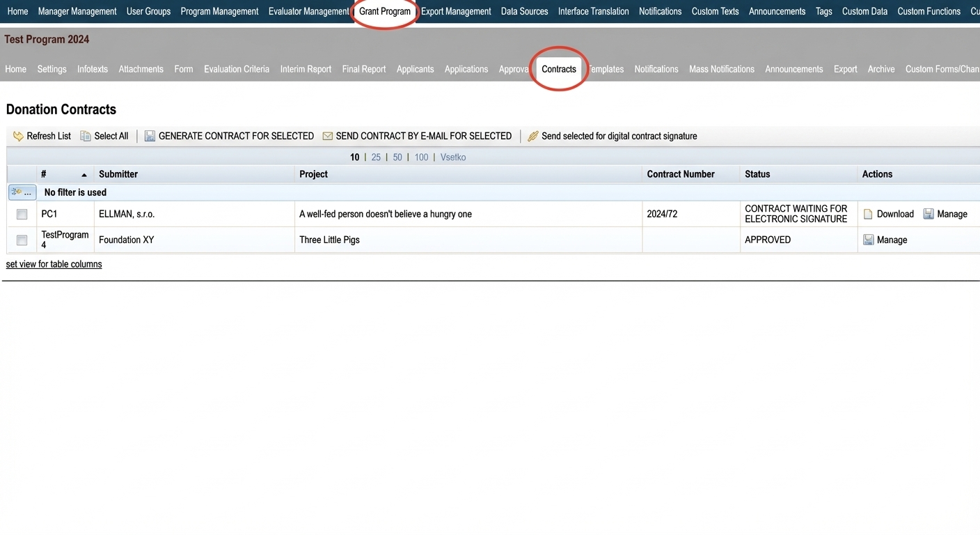Show 50 rows per page
This screenshot has height=535, width=980.
coord(397,157)
